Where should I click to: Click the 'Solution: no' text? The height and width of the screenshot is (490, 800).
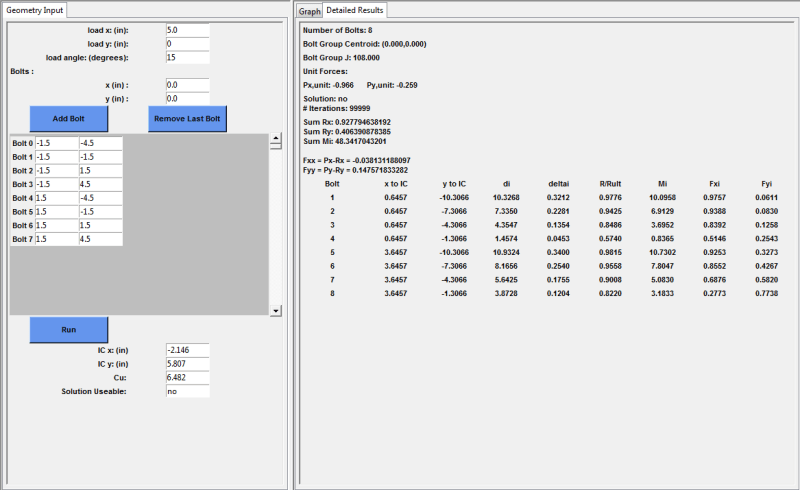click(325, 99)
